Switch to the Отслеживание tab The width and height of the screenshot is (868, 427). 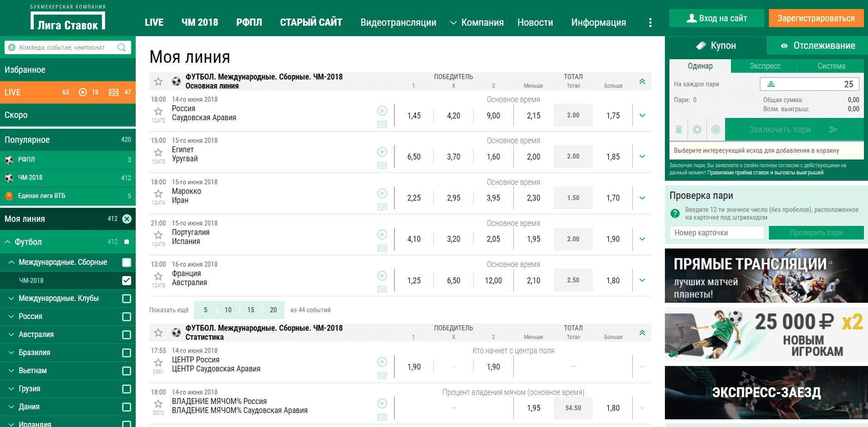point(817,46)
